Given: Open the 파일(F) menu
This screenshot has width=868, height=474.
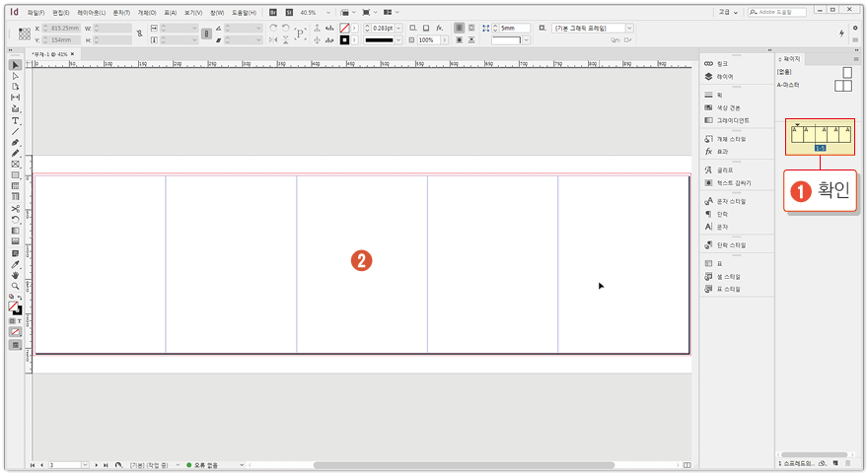Looking at the screenshot, I should click(x=36, y=12).
